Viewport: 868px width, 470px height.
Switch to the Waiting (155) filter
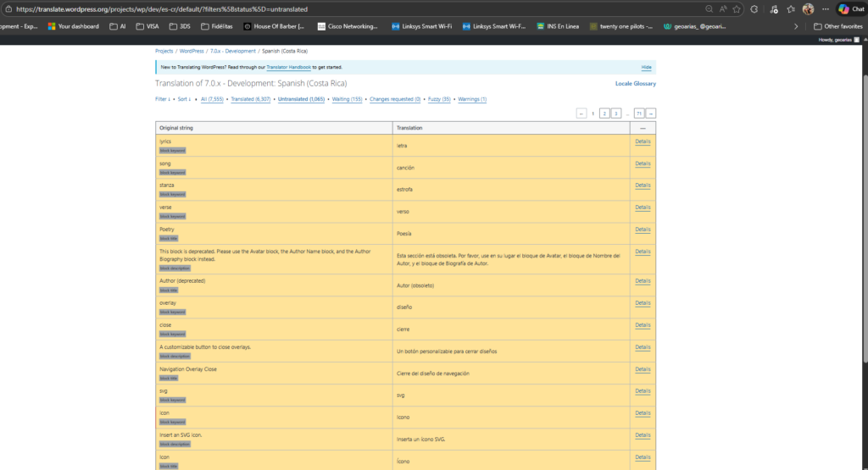click(x=347, y=99)
